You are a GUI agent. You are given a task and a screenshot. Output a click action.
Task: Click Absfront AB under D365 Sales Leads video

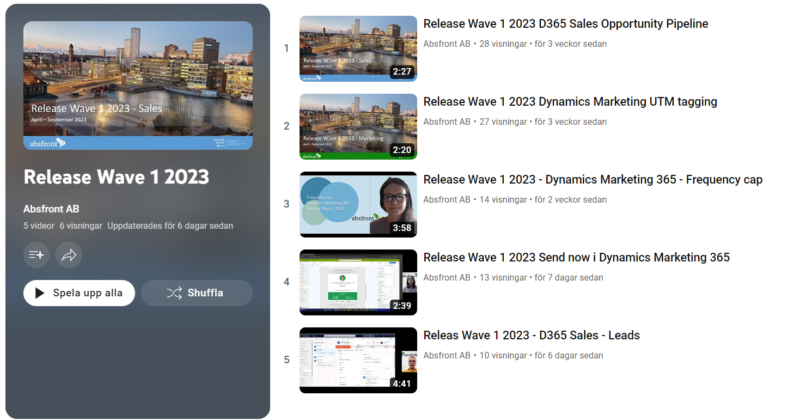[447, 356]
